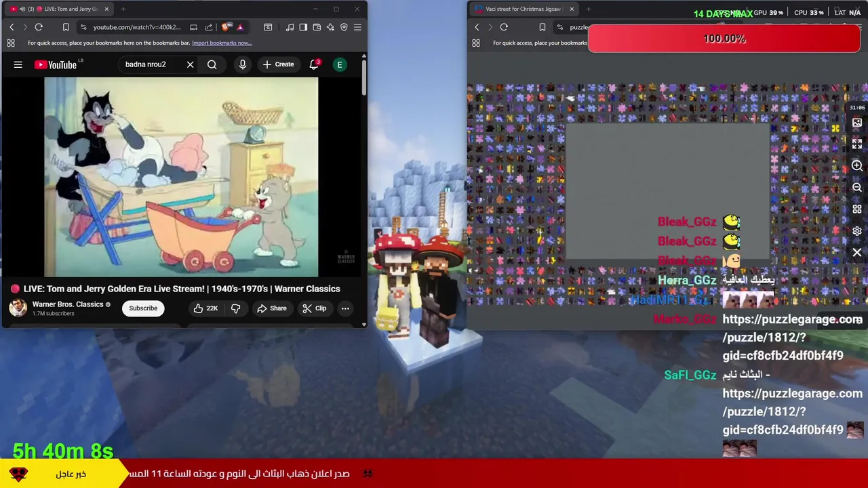Image resolution: width=868 pixels, height=488 pixels.
Task: Click the Share button under the video
Action: [271, 308]
